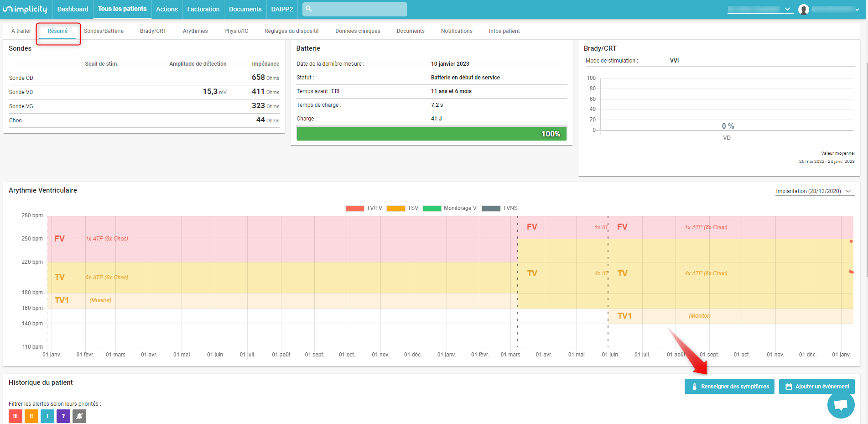Open the Facturation menu
The image size is (868, 424).
coord(203,9)
